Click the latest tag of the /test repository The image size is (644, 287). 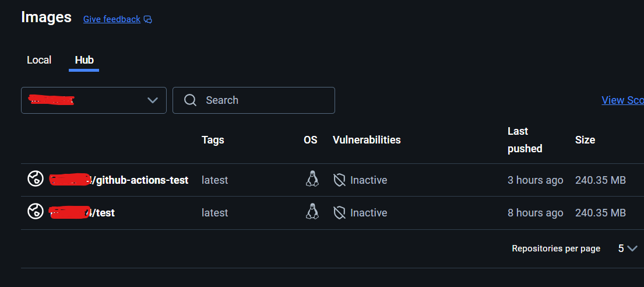pyautogui.click(x=215, y=212)
